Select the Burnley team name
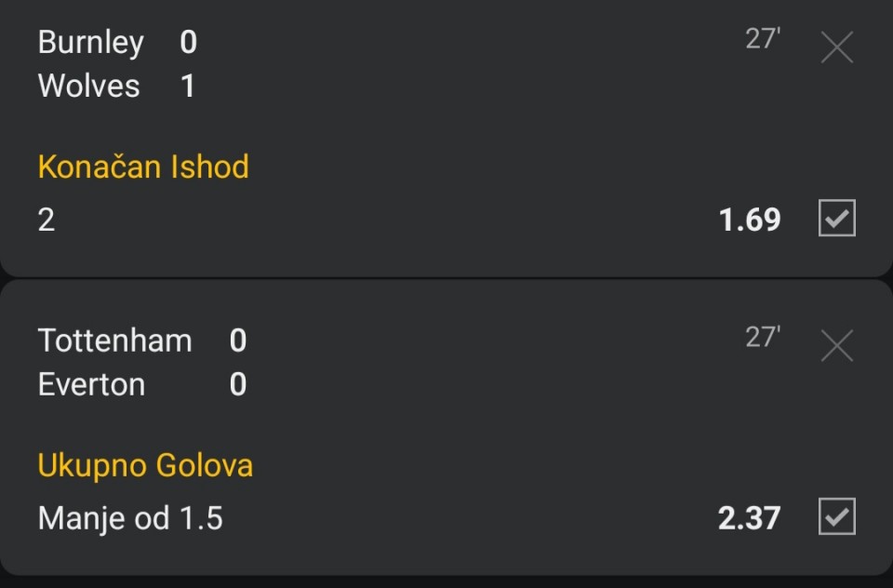893x588 pixels. point(90,43)
